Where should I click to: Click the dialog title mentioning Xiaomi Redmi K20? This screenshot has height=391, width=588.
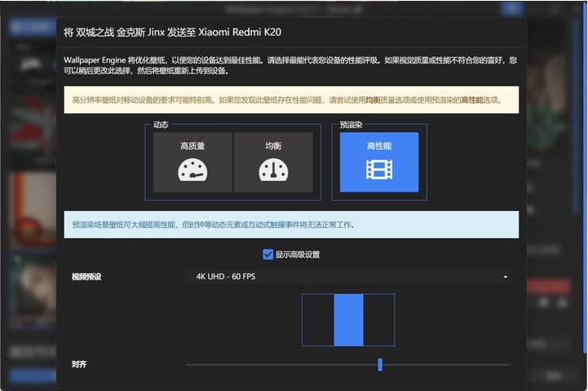[173, 33]
